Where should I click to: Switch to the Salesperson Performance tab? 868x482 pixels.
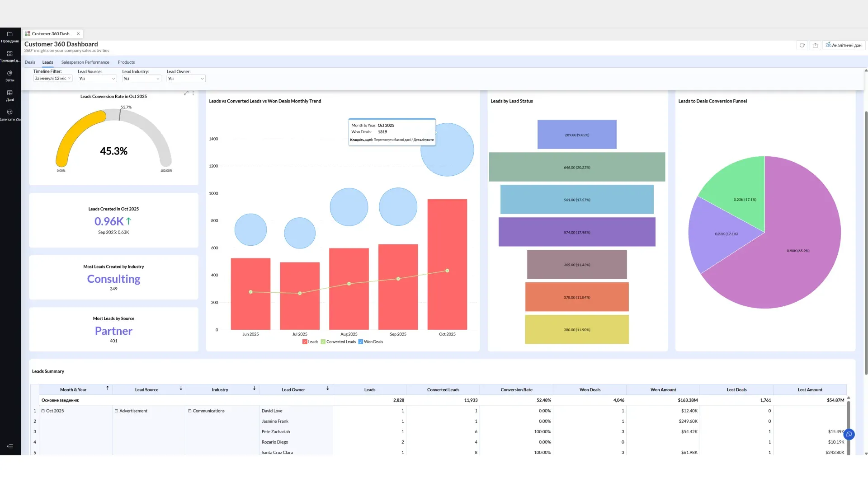85,62
